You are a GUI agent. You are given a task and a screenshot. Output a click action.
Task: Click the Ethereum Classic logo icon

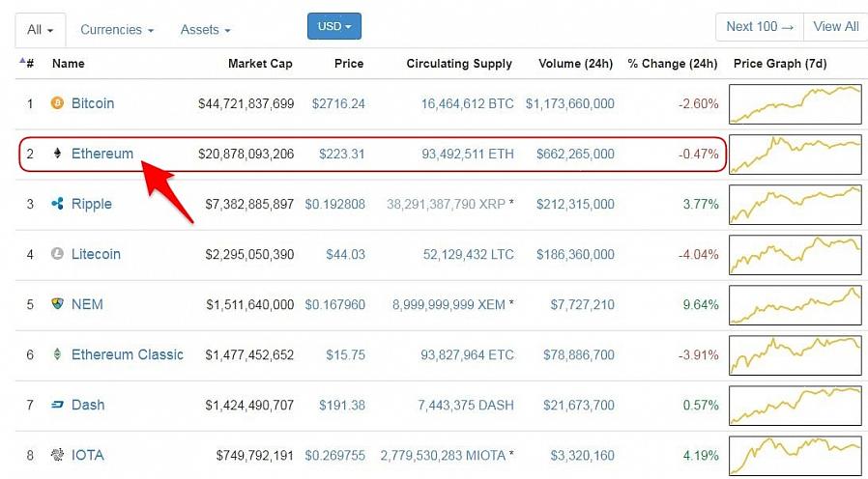(57, 354)
